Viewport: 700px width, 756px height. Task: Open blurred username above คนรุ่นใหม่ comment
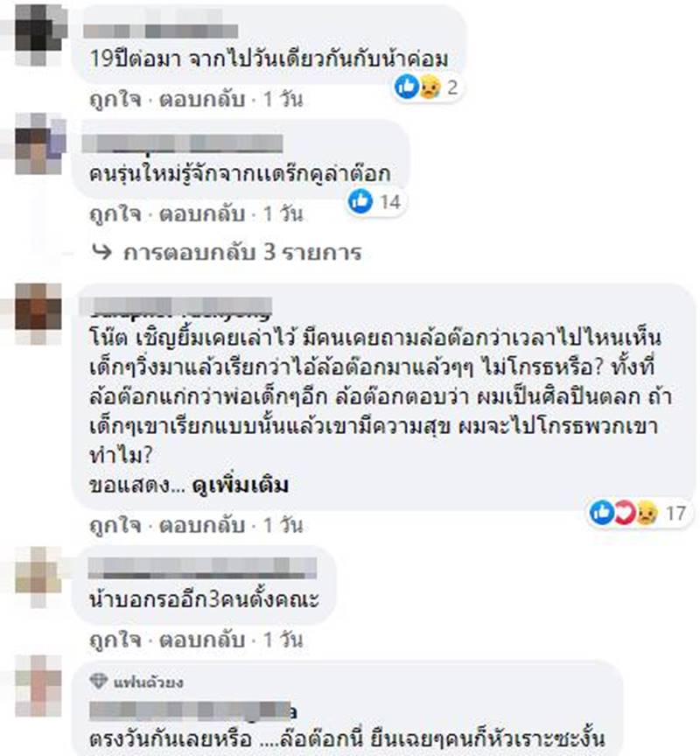coord(183,143)
